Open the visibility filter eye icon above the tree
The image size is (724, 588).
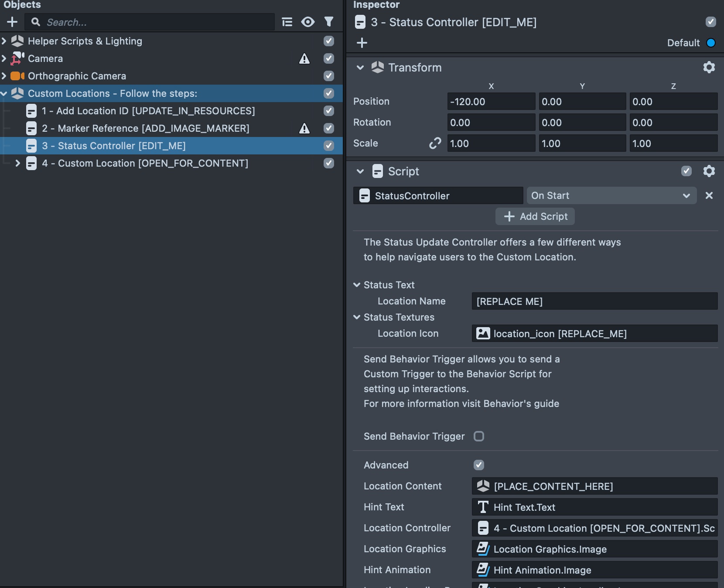(x=308, y=22)
